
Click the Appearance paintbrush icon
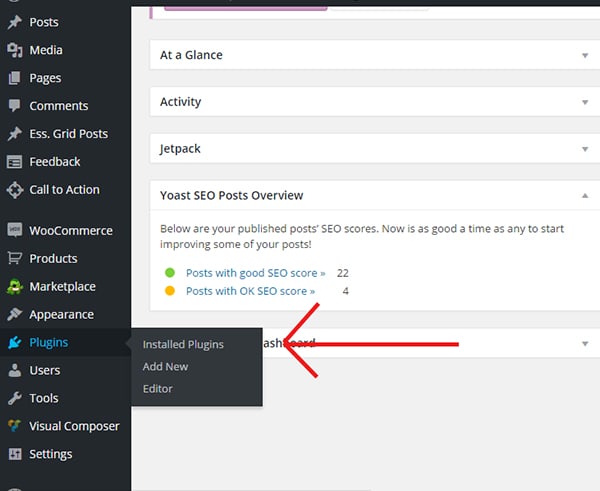(x=15, y=314)
